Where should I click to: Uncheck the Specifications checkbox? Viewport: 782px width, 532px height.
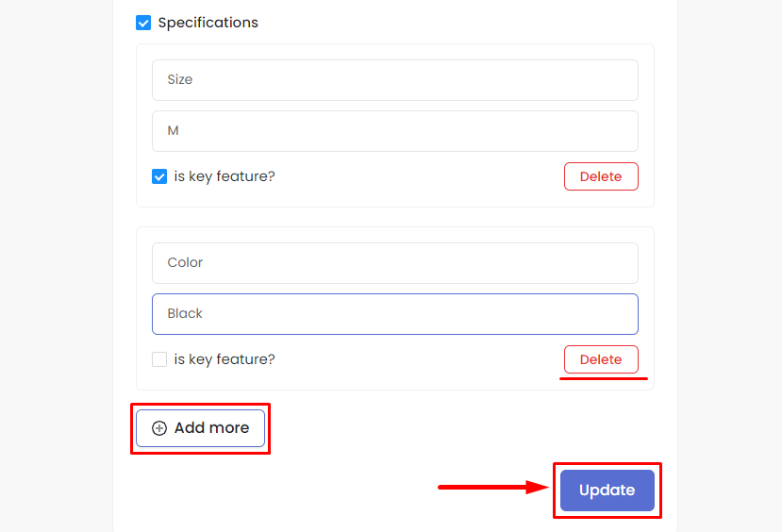(143, 23)
